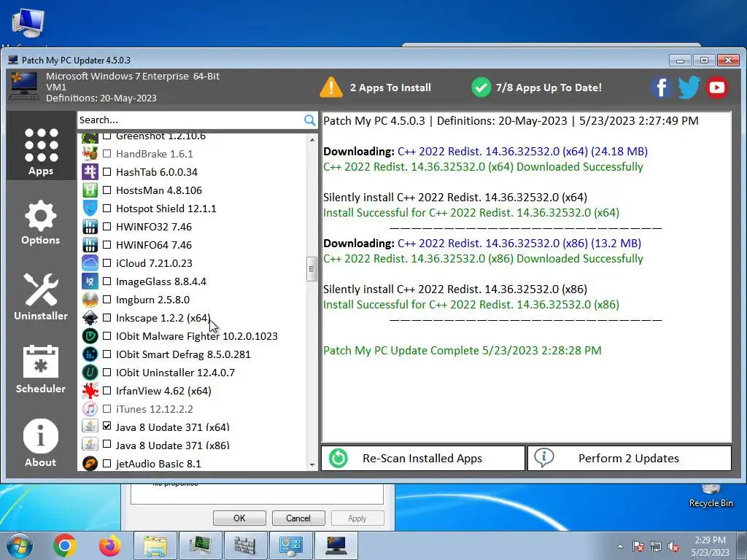Click the taskbar clock 2:29 PM

pos(710,540)
